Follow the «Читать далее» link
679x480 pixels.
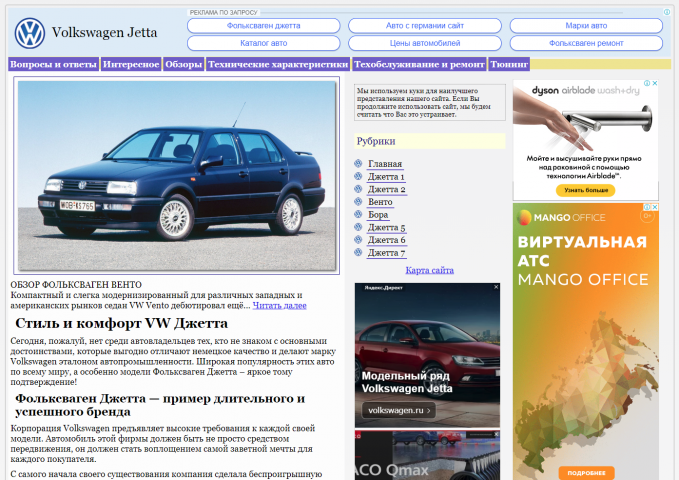coord(279,305)
